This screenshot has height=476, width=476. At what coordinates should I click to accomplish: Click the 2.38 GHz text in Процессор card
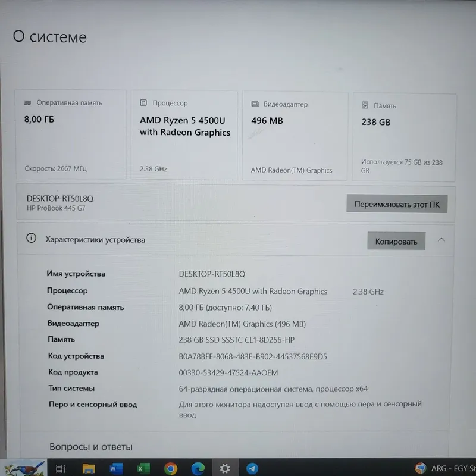pos(154,169)
